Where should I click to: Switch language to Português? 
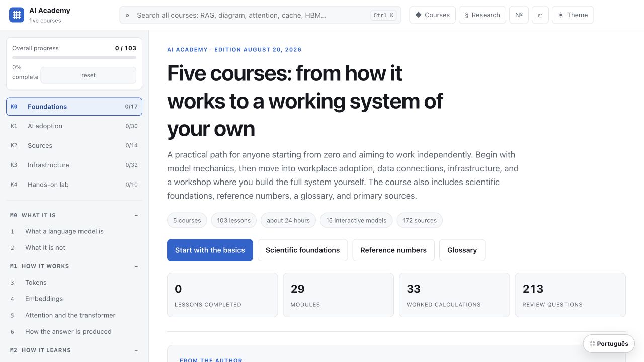click(609, 344)
